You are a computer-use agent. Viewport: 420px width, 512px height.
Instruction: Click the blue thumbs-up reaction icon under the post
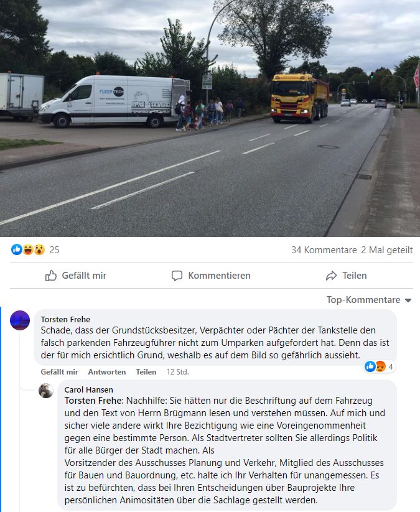17,250
